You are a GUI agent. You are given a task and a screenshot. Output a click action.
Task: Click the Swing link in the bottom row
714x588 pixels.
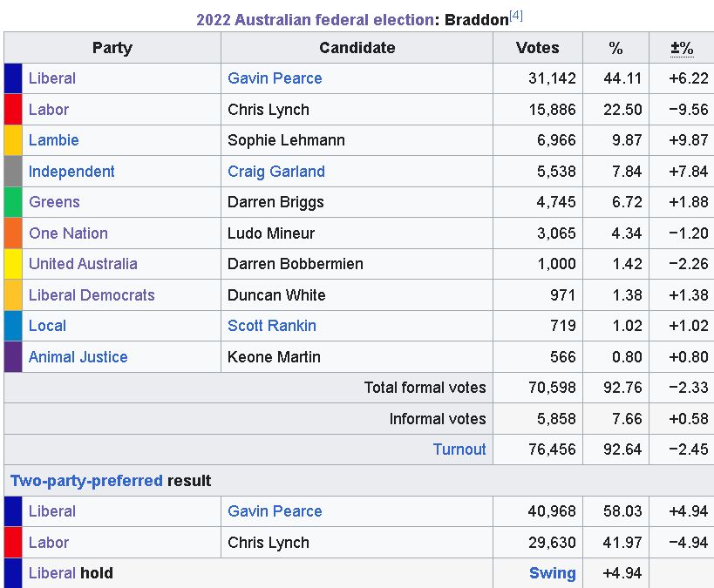click(553, 573)
